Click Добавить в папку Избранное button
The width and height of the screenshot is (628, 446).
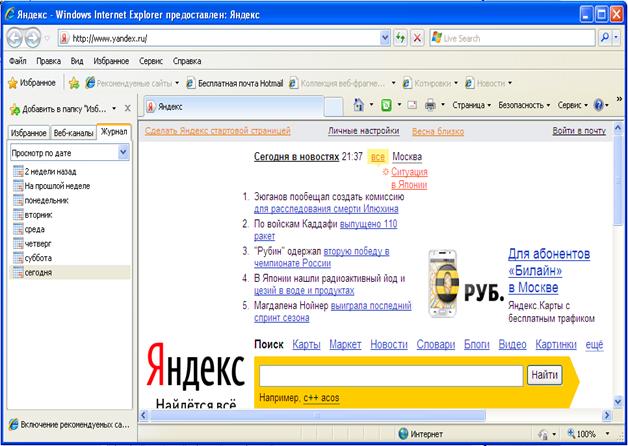pos(59,109)
